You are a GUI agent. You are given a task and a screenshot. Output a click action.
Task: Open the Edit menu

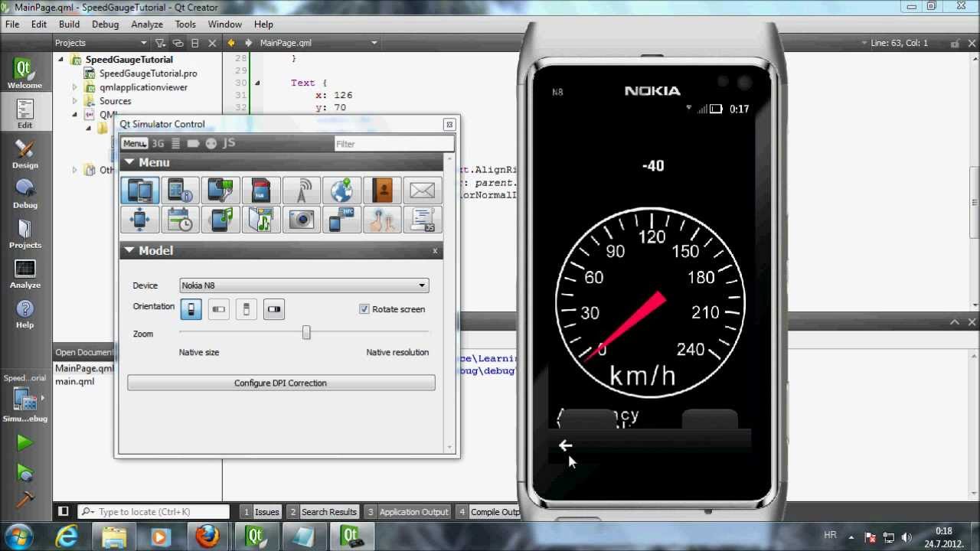click(x=39, y=24)
